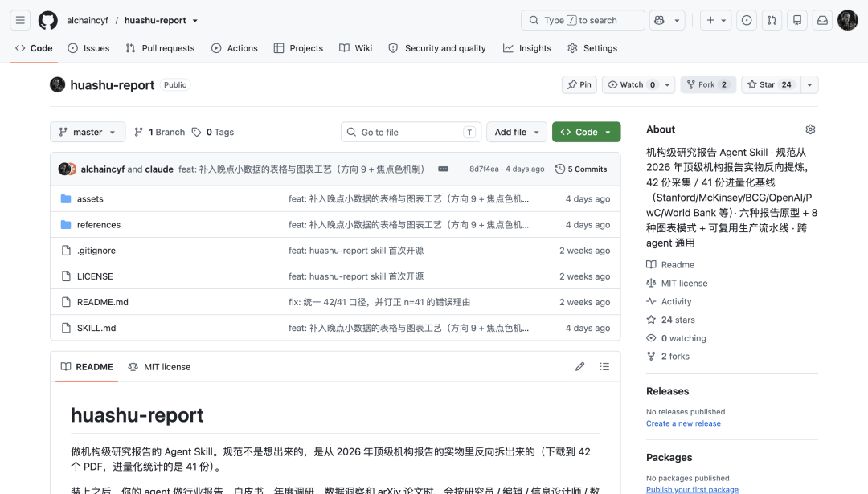View the 5 Commits history

[x=581, y=169]
